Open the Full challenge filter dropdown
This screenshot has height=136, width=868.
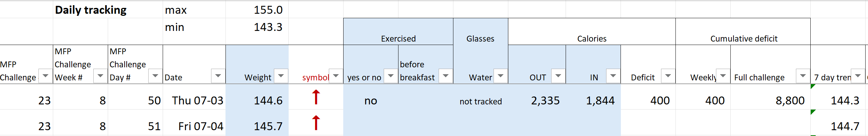[x=803, y=76]
